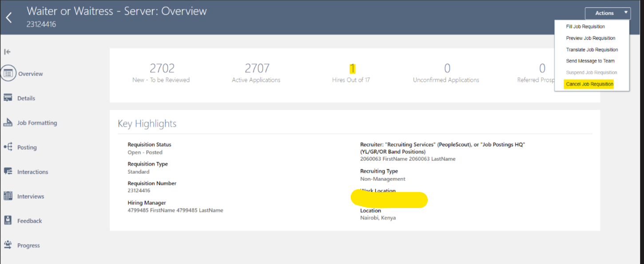Click the back arrow navigation icon
Viewport: 644px width, 264px height.
point(8,17)
